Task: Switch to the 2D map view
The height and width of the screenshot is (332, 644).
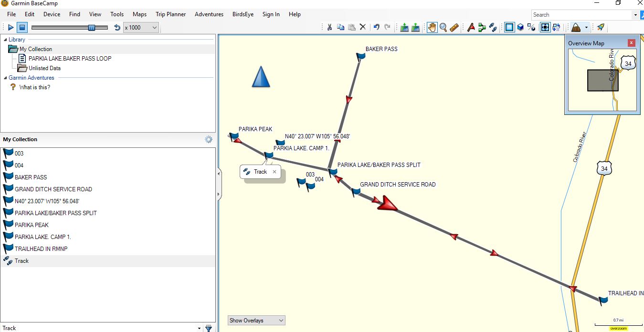Action: (x=509, y=28)
